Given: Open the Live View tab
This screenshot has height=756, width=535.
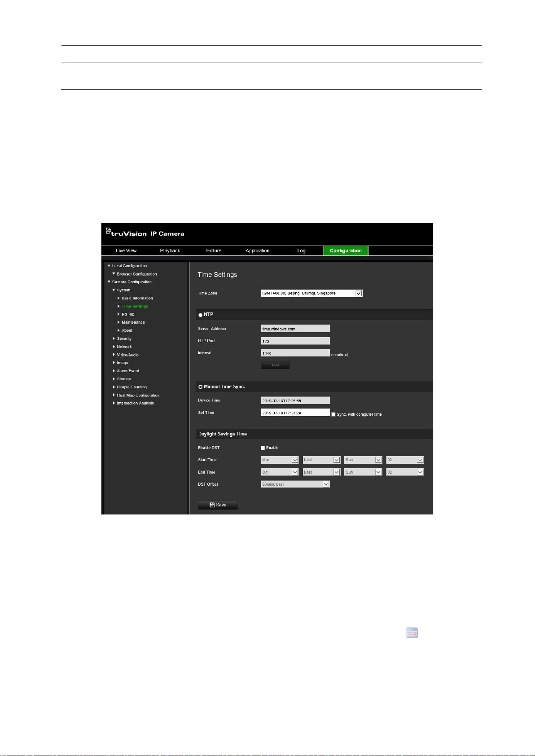Looking at the screenshot, I should (x=126, y=251).
